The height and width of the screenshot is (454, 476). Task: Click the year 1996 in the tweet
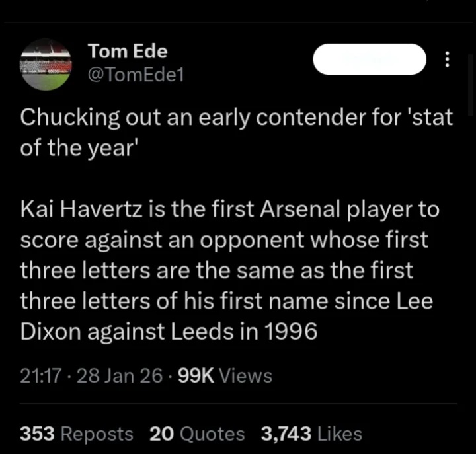click(x=291, y=331)
